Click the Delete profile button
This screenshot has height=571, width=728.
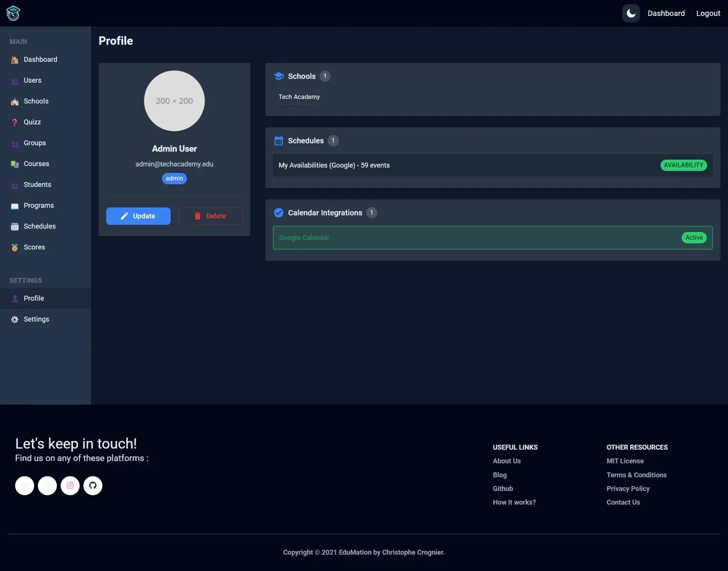click(210, 216)
